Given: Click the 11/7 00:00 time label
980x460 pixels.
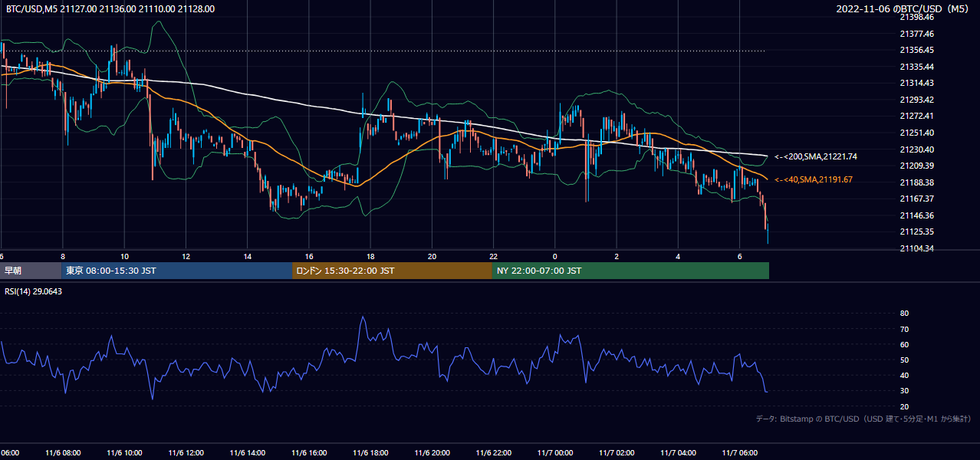Looking at the screenshot, I should click(554, 452).
